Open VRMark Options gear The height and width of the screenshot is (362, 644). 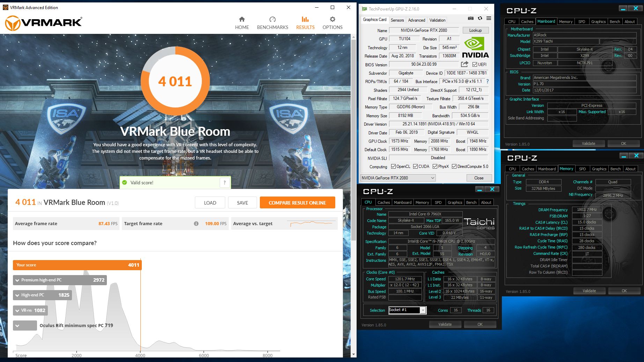[332, 23]
